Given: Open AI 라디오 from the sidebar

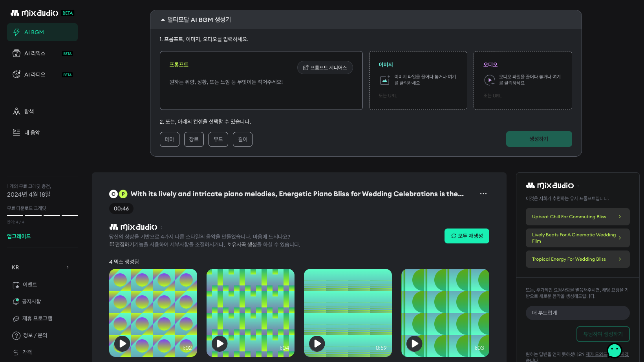Looking at the screenshot, I should [x=35, y=75].
